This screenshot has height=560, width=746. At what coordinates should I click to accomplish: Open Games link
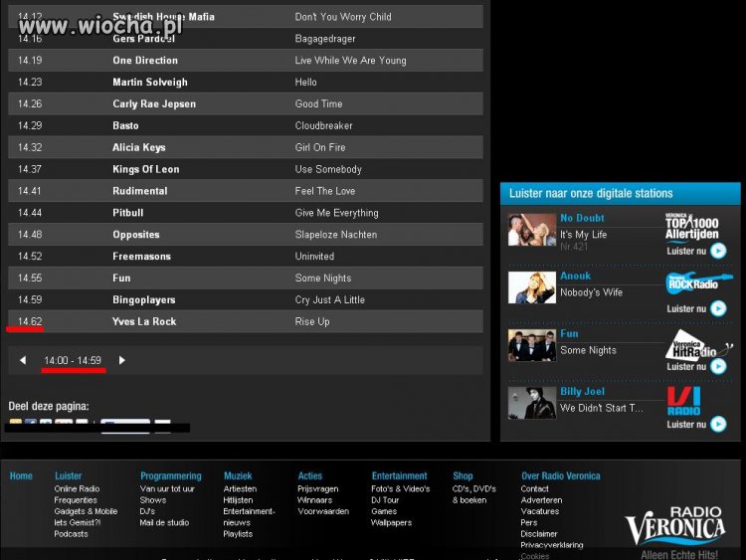click(384, 511)
